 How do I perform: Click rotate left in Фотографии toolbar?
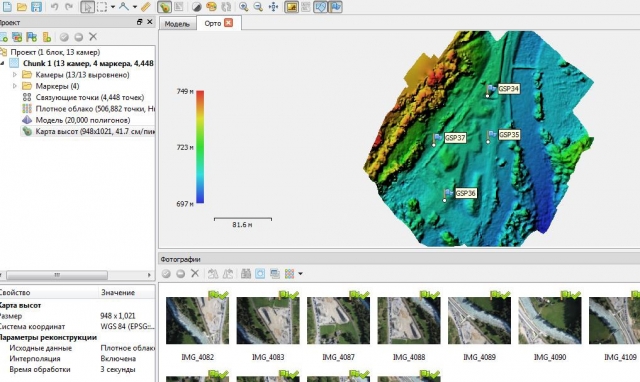(213, 273)
